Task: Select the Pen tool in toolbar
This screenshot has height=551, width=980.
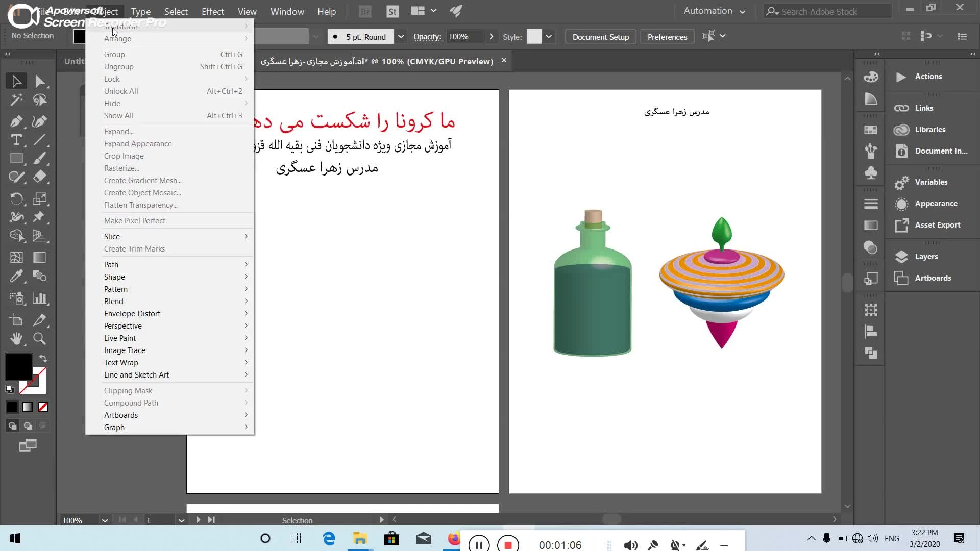Action: (x=16, y=121)
